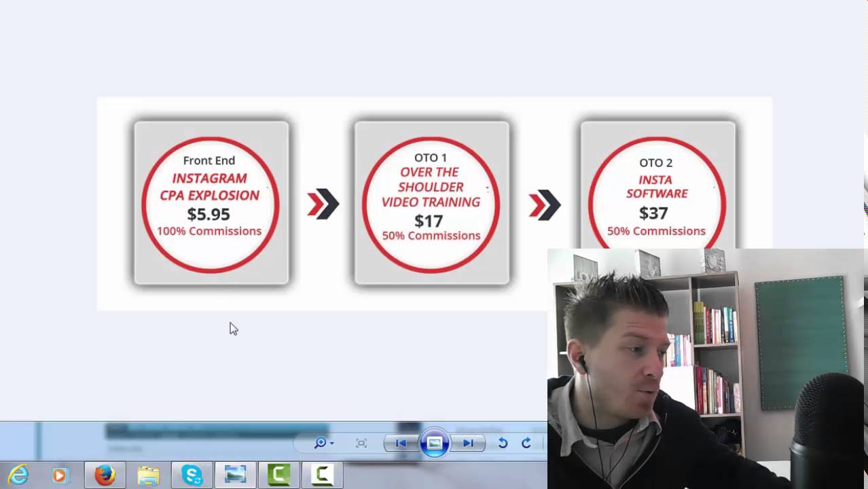The image size is (868, 489).
Task: Click the OTO 1 video training circle
Action: (431, 204)
